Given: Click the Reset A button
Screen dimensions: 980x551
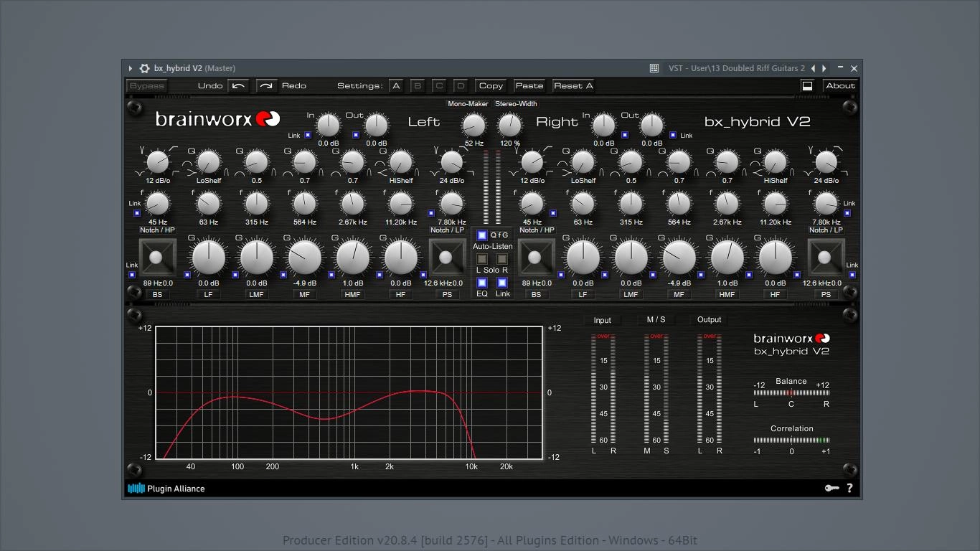Looking at the screenshot, I should pyautogui.click(x=573, y=86).
